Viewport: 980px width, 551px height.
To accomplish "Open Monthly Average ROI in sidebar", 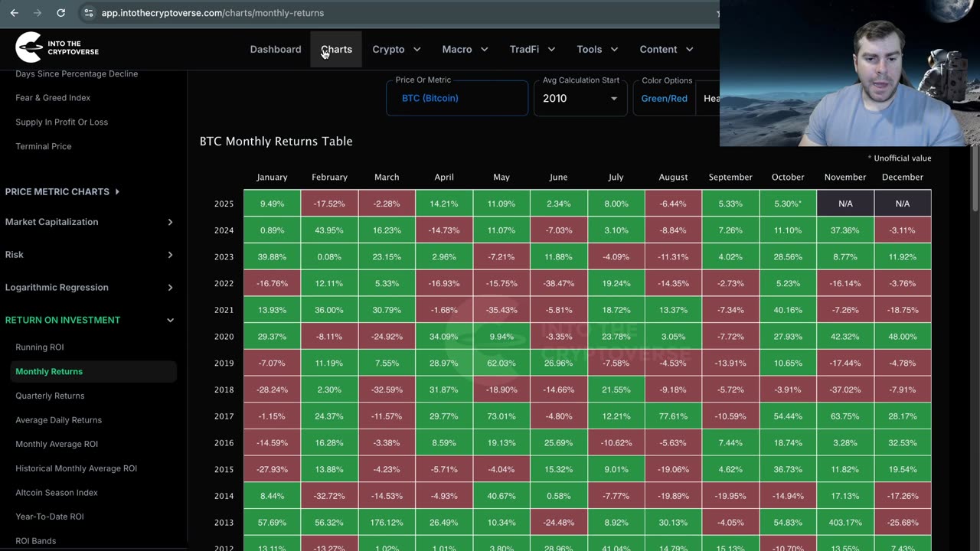I will point(57,444).
